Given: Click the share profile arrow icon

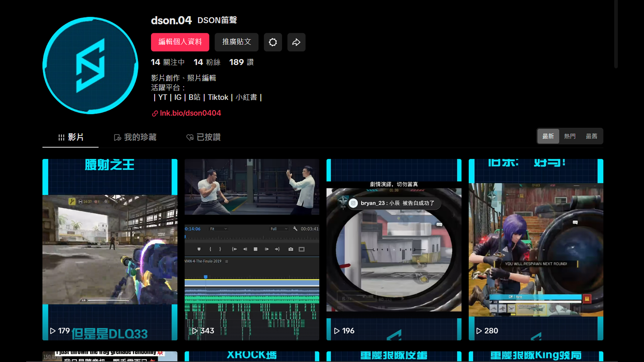Looking at the screenshot, I should pyautogui.click(x=296, y=42).
